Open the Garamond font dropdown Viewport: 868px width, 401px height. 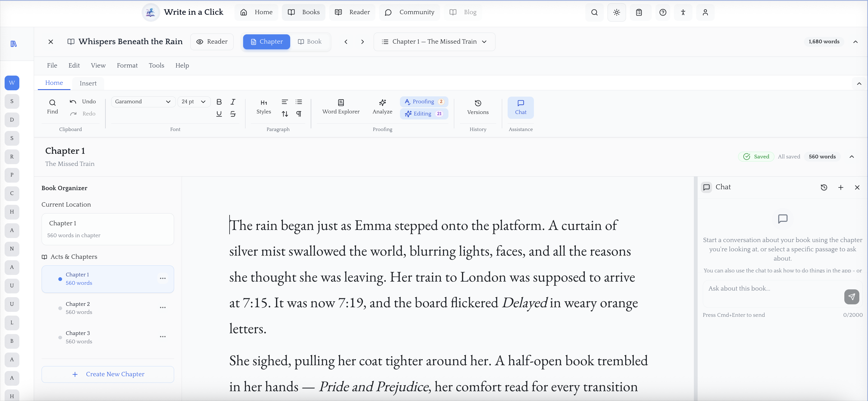[x=143, y=101]
